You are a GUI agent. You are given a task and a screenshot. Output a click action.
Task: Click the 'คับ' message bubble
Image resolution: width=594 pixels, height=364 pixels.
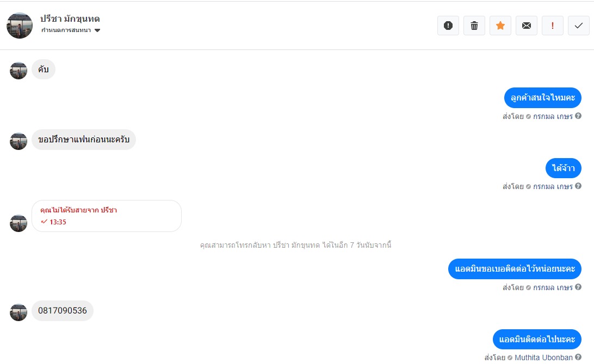click(44, 70)
